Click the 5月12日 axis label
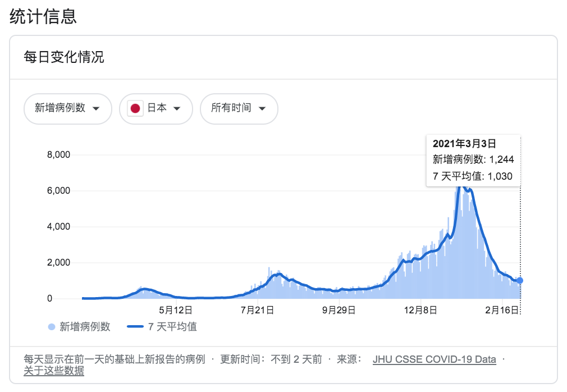Image resolution: width=567 pixels, height=392 pixels. (176, 310)
